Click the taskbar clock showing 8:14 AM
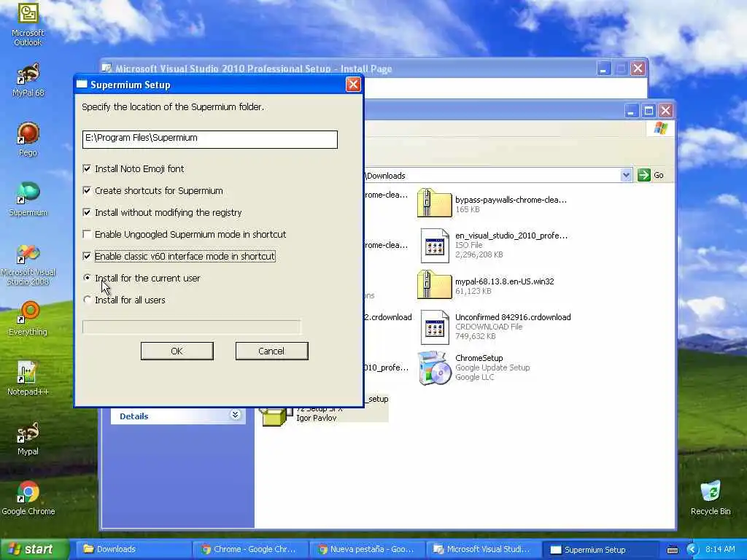The width and height of the screenshot is (747, 560). (720, 550)
